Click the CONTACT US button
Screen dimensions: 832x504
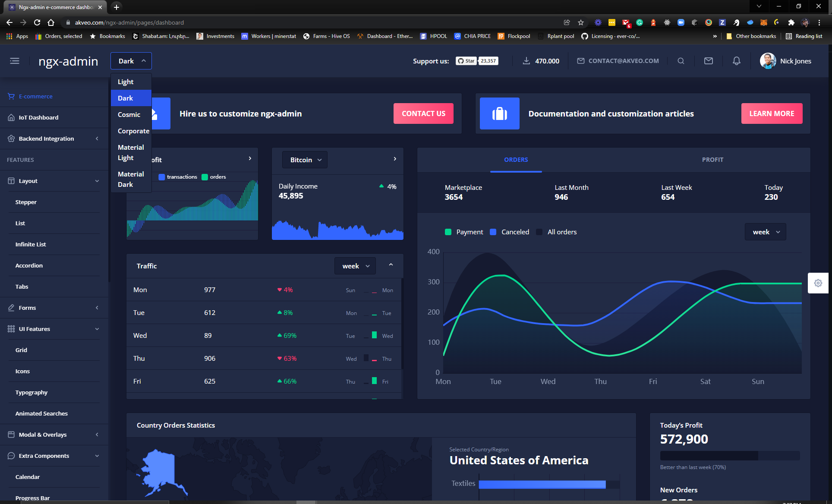point(423,113)
